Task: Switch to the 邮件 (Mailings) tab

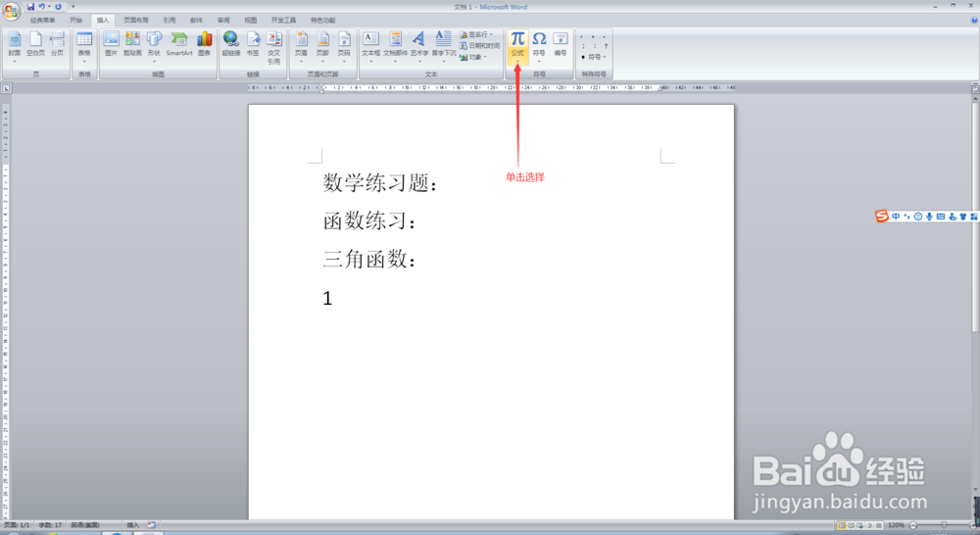Action: (x=196, y=20)
